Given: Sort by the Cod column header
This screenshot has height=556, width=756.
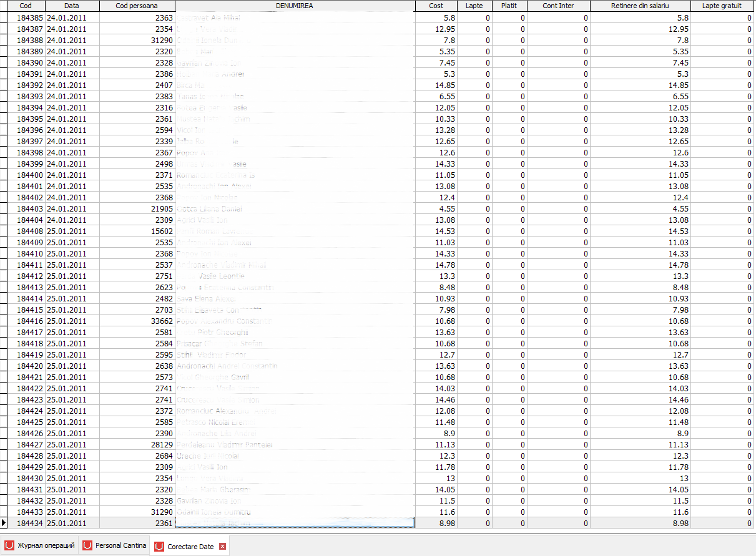Looking at the screenshot, I should click(26, 6).
